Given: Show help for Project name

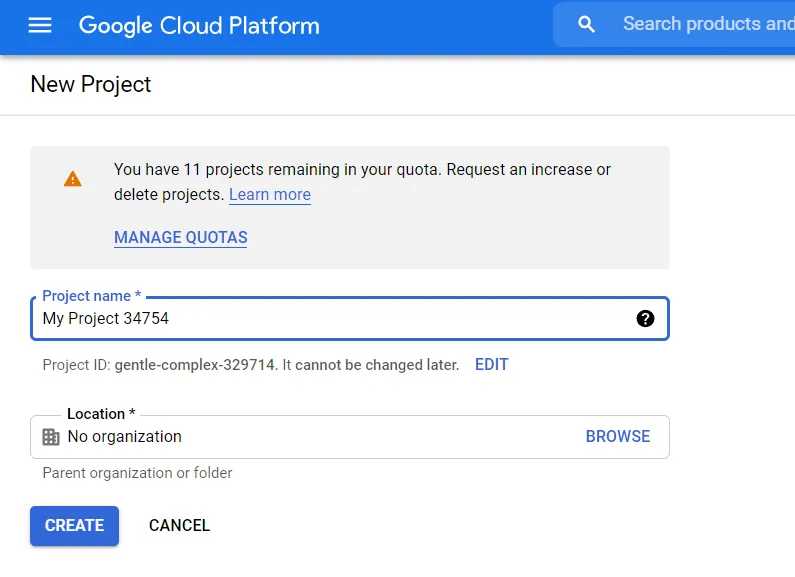Looking at the screenshot, I should tap(645, 319).
